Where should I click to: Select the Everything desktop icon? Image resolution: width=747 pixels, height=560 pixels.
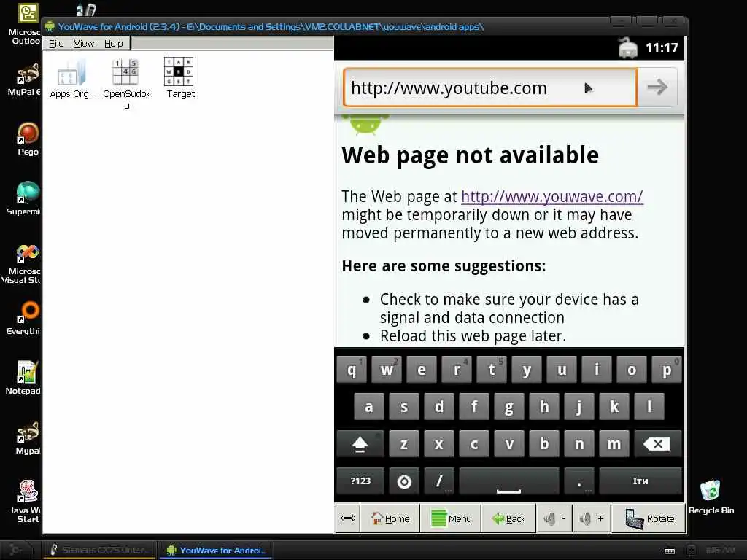25,318
